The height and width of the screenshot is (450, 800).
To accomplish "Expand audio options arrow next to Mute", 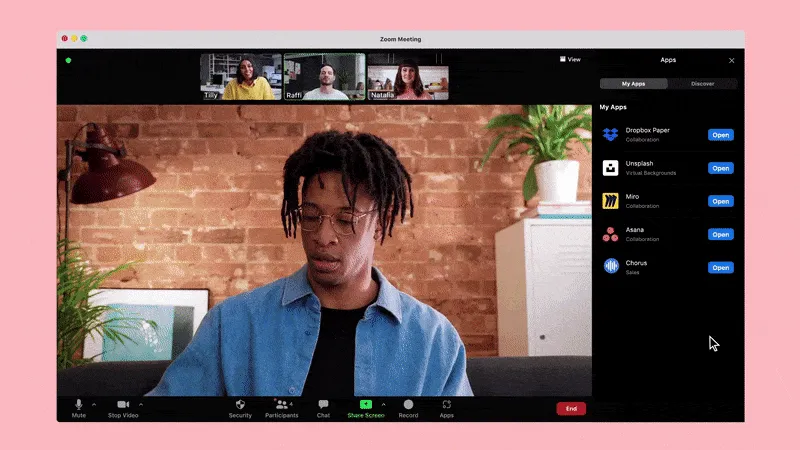I will tap(94, 405).
